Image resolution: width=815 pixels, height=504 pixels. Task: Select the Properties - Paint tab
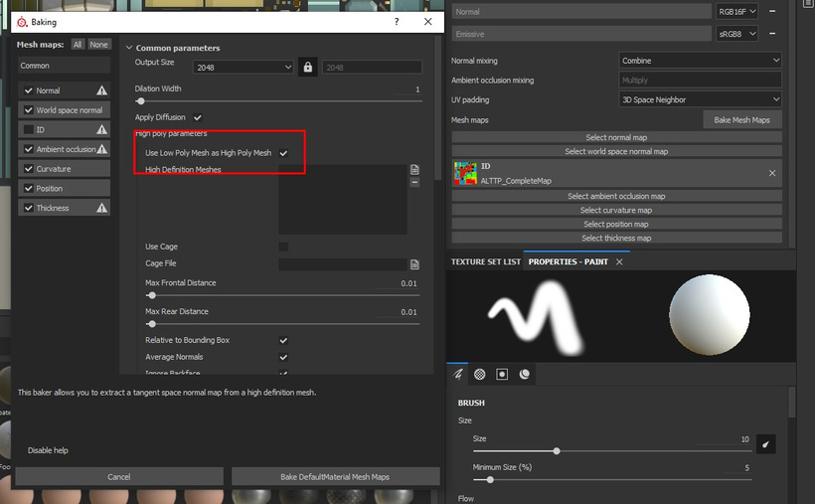569,261
